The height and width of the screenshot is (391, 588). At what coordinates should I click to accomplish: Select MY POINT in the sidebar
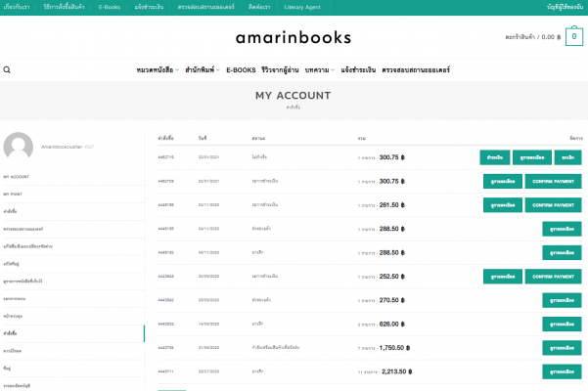click(x=15, y=194)
